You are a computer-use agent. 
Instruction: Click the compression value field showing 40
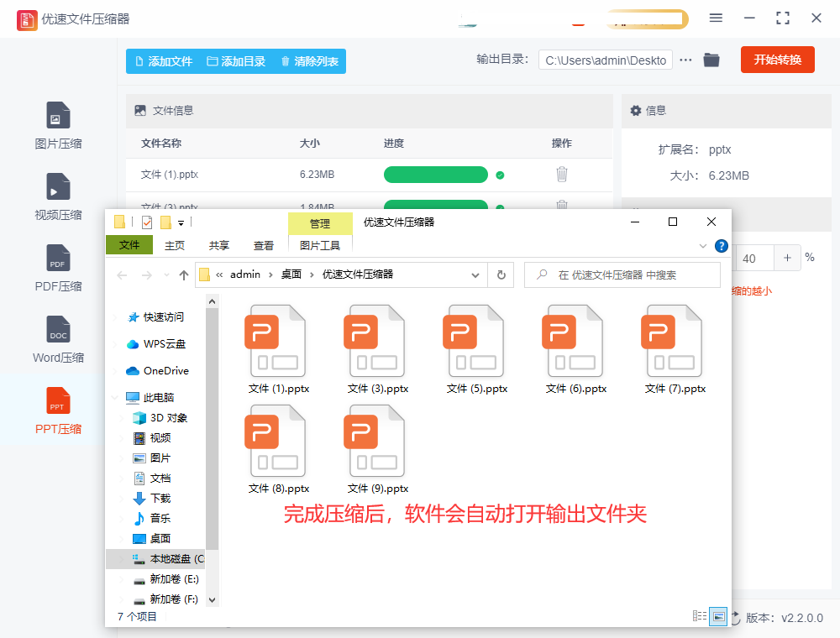click(754, 258)
